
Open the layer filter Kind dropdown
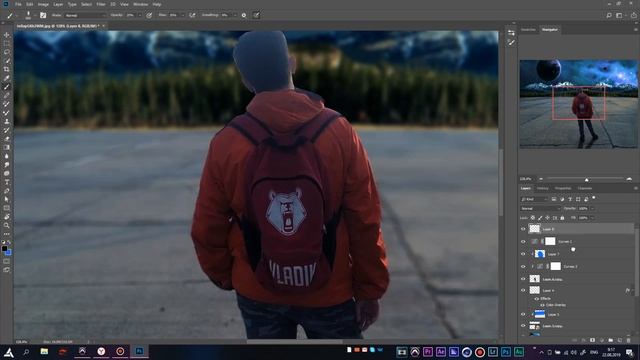click(x=534, y=199)
